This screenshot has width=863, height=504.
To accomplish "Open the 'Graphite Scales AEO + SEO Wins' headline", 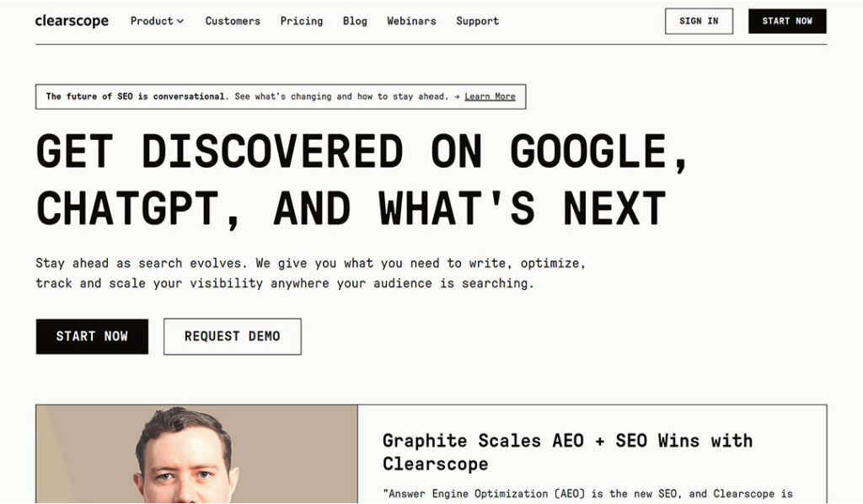I will click(566, 452).
